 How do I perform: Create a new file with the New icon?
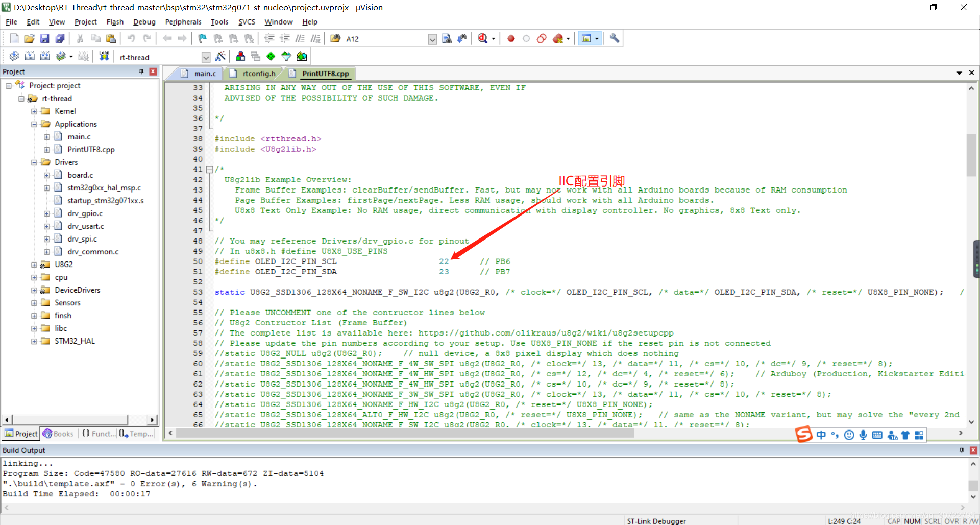pos(14,38)
